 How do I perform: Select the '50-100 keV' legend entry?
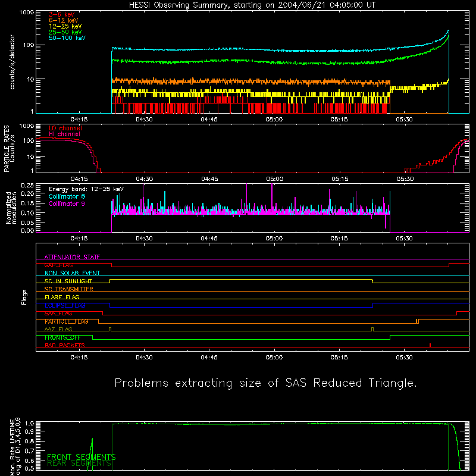point(67,38)
